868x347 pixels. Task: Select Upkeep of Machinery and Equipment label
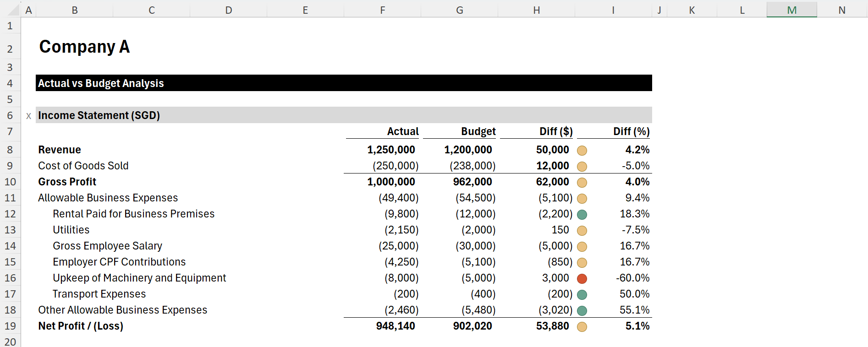tap(139, 278)
